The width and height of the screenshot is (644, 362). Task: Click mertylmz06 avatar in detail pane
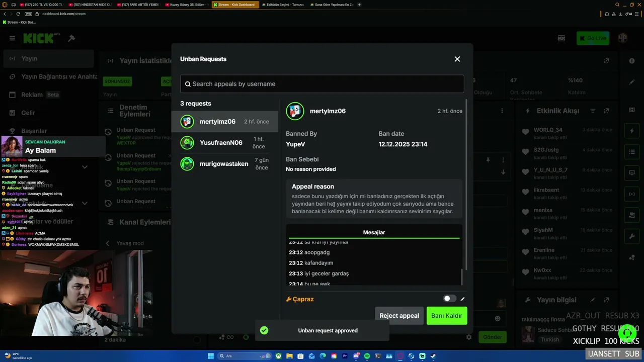coord(295,111)
